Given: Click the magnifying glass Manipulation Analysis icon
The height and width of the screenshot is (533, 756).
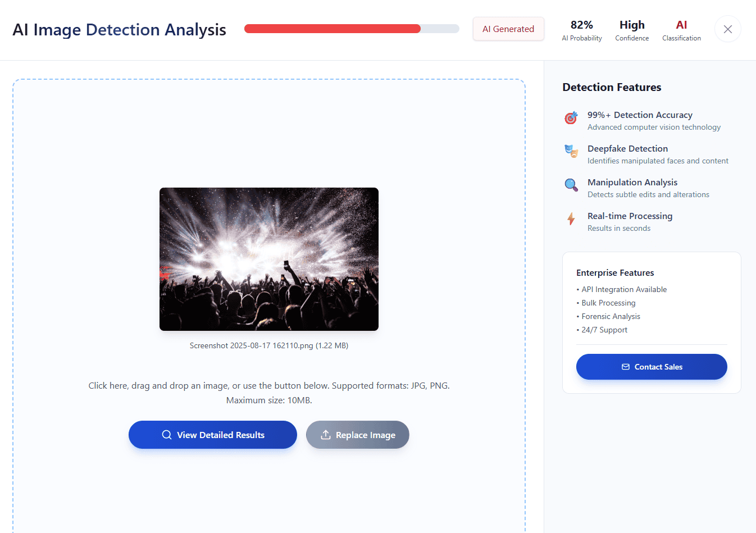Looking at the screenshot, I should coord(571,185).
